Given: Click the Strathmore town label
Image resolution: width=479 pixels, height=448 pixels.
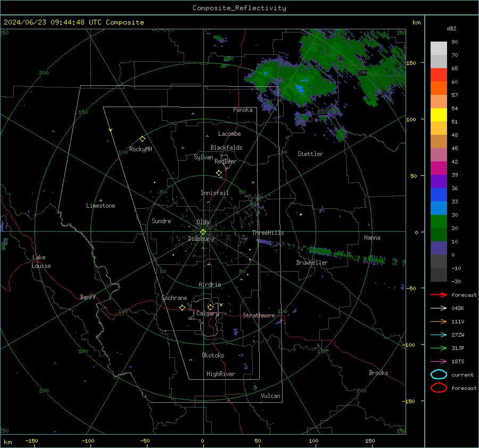Looking at the screenshot, I should click(x=259, y=315).
